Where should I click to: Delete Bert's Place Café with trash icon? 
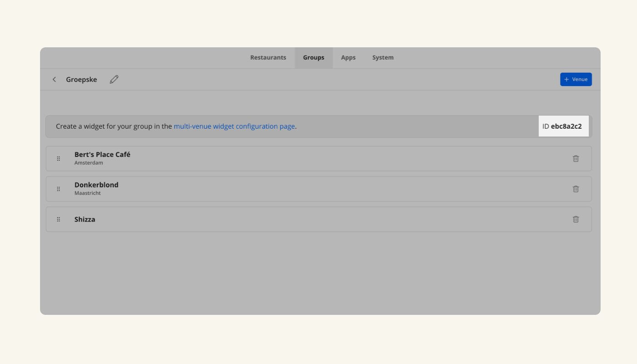point(576,158)
